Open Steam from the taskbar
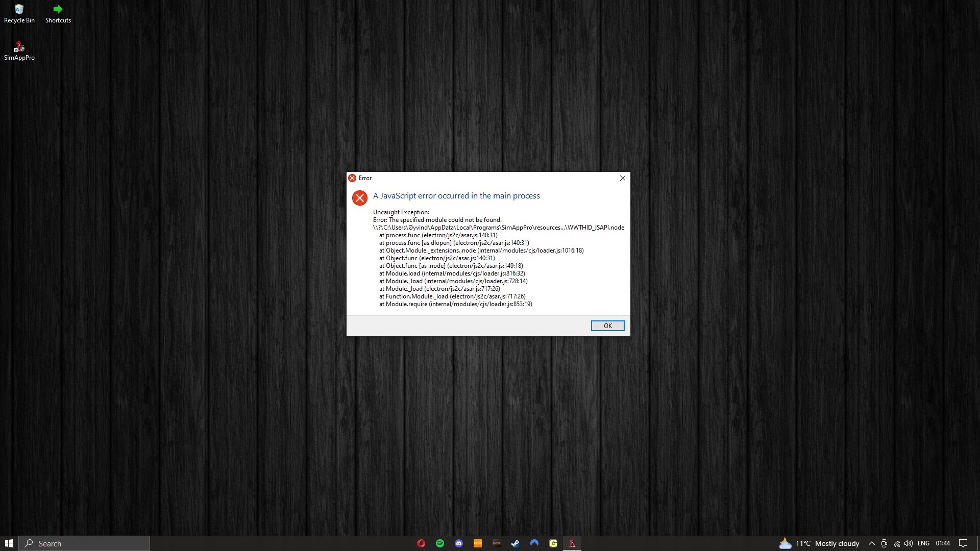Image resolution: width=980 pixels, height=551 pixels. point(516,543)
